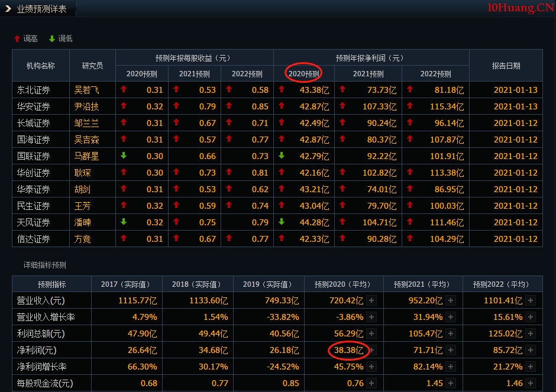Select the 营业收入(元) row label
556x392 pixels.
[x=41, y=301]
